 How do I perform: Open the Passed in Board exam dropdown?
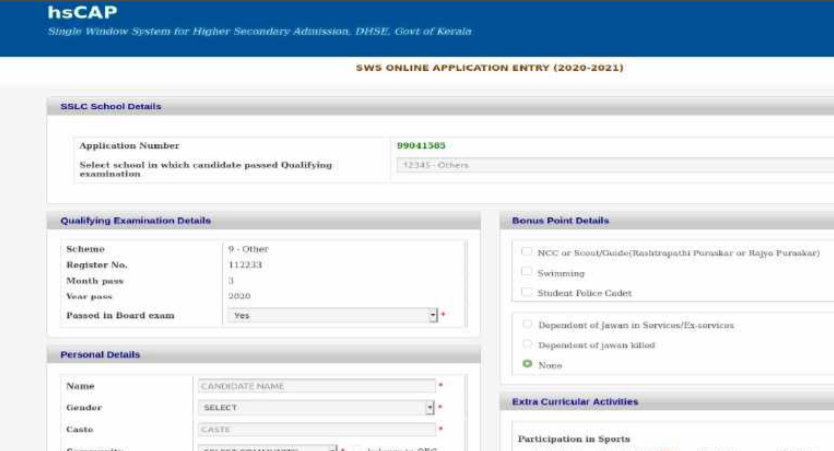click(x=332, y=315)
